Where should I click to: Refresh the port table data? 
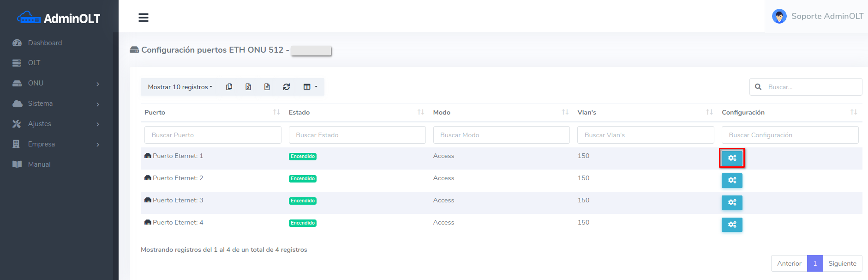(x=287, y=87)
